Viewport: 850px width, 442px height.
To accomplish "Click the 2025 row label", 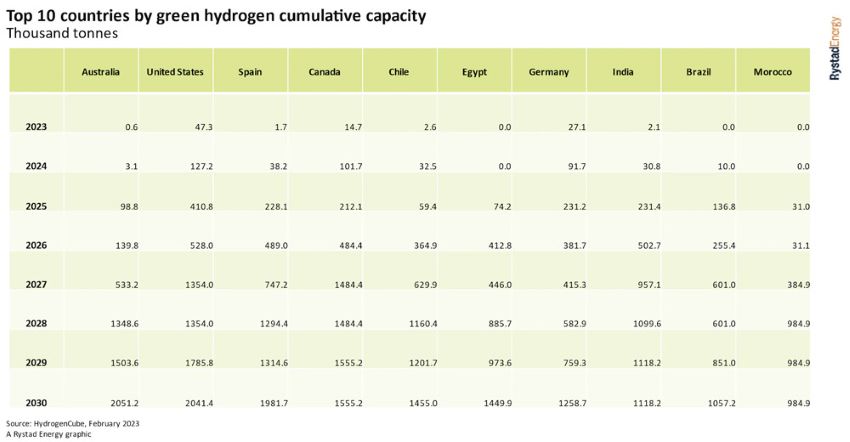I will 36,206.
